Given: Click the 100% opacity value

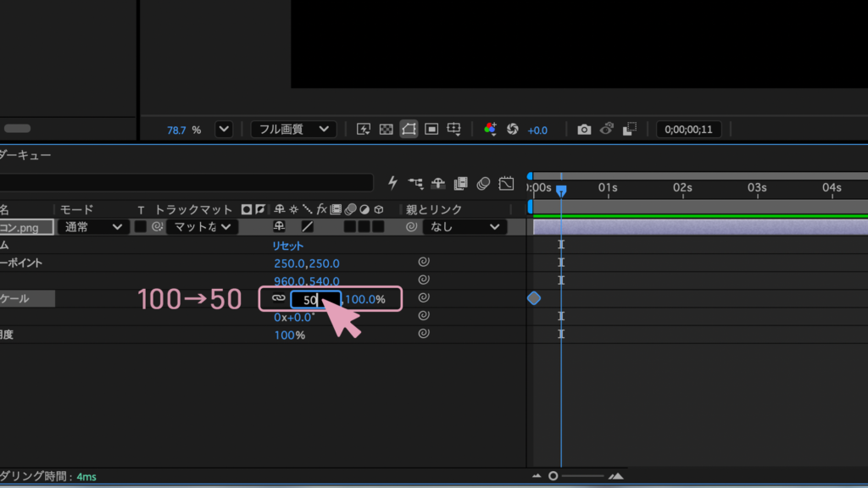Looking at the screenshot, I should click(x=290, y=335).
